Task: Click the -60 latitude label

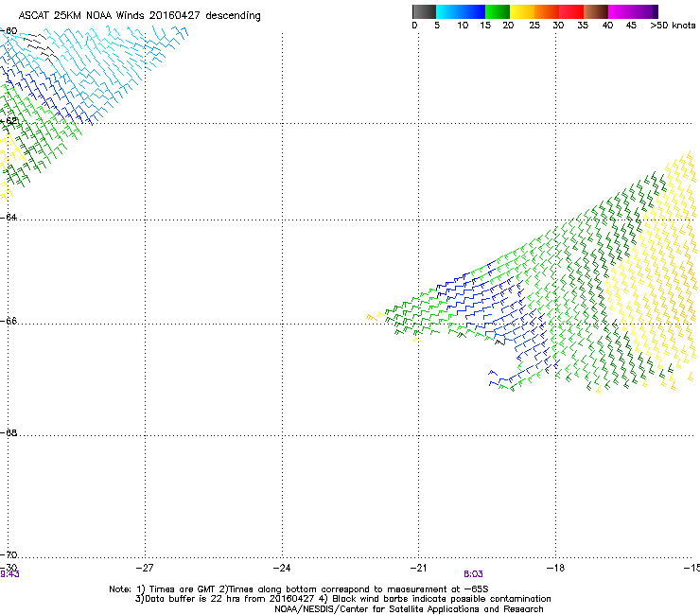Action: click(x=9, y=31)
